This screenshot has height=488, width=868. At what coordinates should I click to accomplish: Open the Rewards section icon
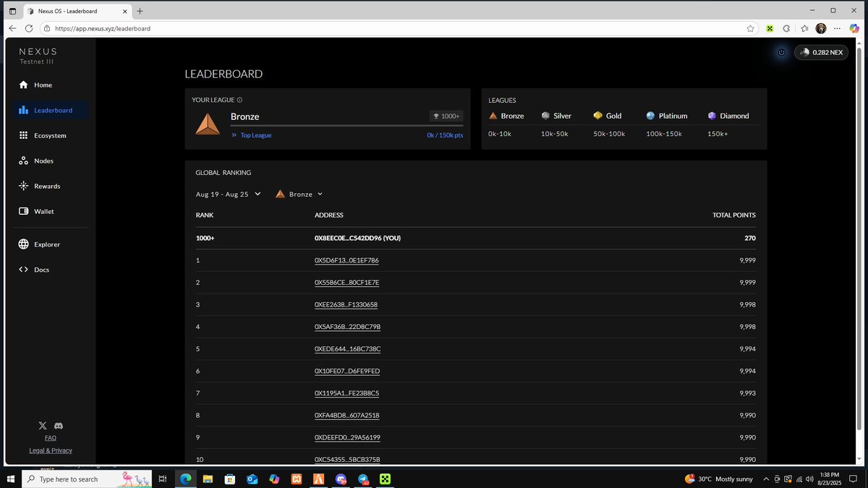pyautogui.click(x=23, y=186)
